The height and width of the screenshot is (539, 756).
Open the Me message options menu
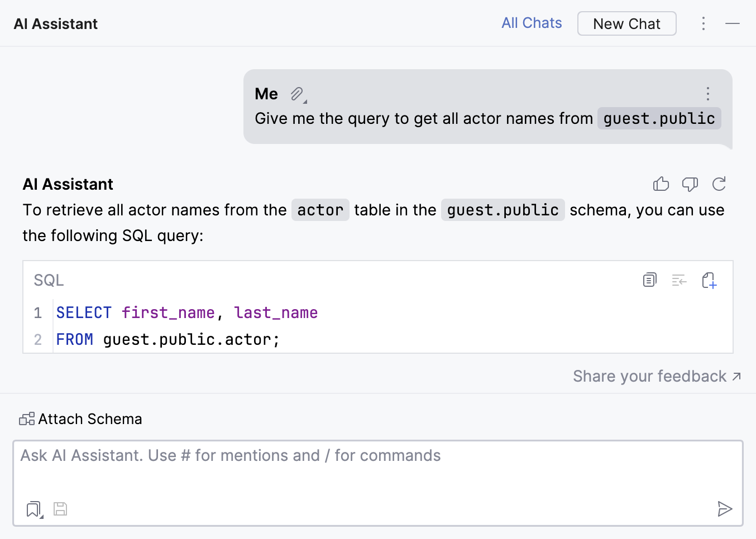click(708, 94)
